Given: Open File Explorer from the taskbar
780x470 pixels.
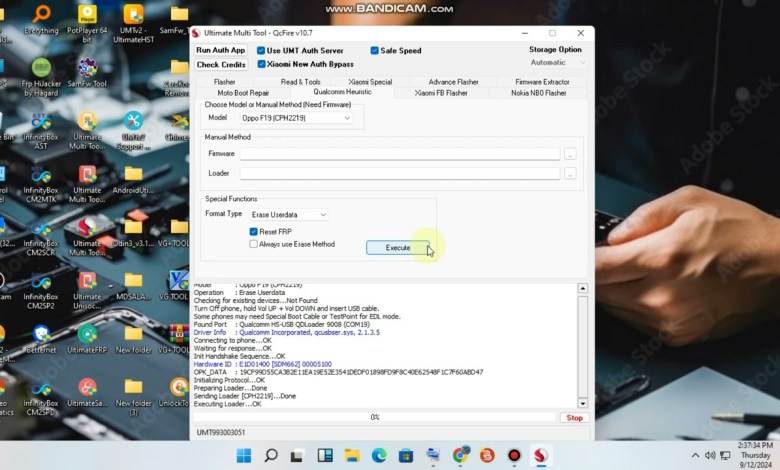Looking at the screenshot, I should click(352, 455).
